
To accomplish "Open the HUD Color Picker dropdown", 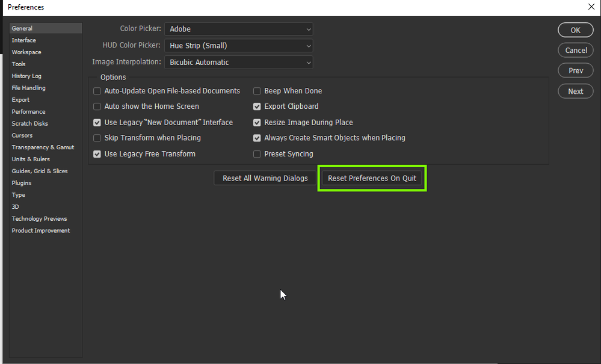I will (x=238, y=45).
